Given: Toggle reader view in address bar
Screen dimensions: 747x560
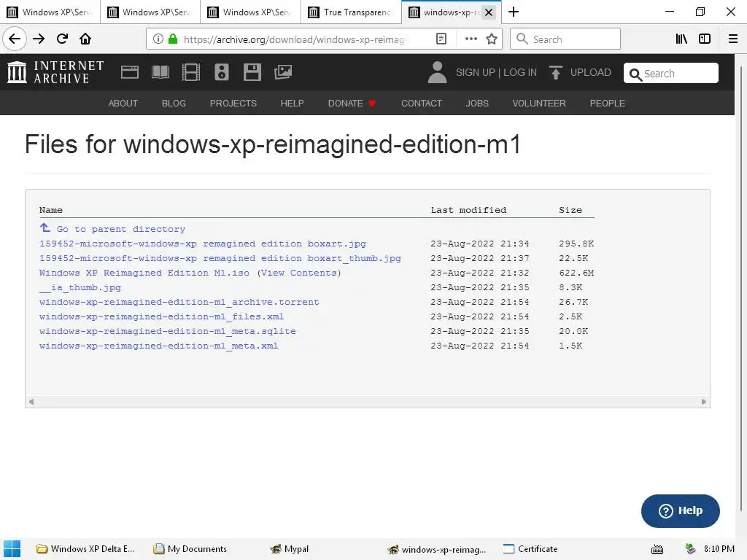Looking at the screenshot, I should click(x=441, y=39).
